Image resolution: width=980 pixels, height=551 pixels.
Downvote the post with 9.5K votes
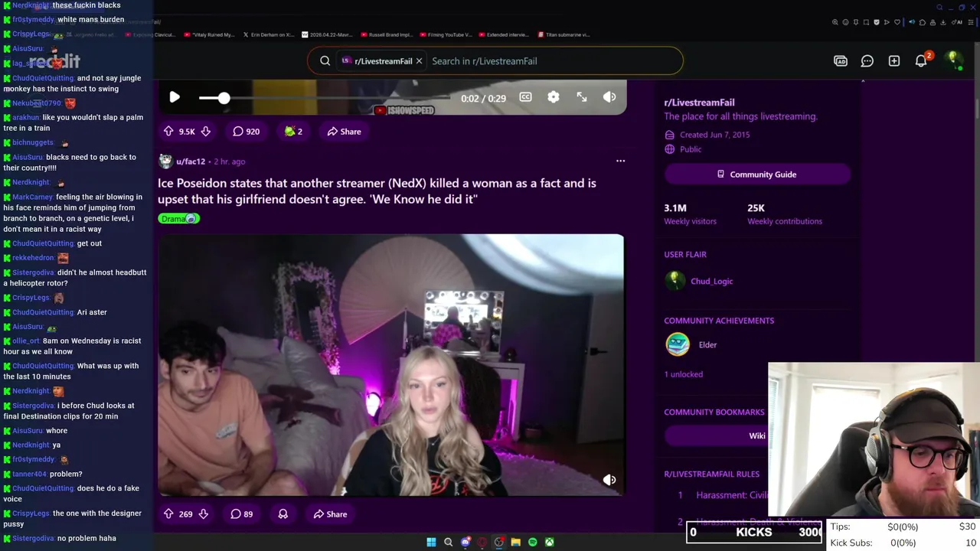[205, 132]
